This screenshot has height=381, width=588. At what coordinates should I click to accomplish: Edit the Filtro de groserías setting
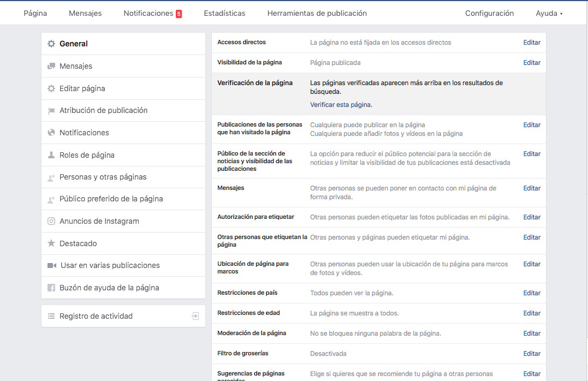tap(531, 354)
